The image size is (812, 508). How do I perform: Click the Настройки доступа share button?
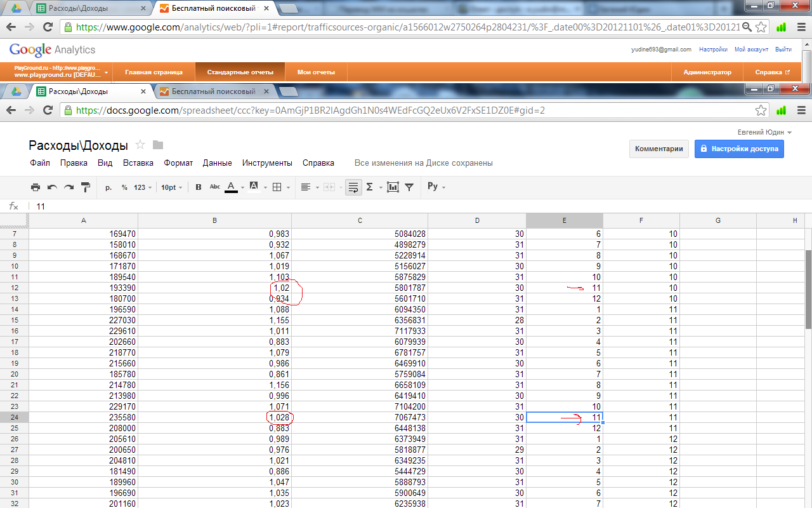point(739,149)
